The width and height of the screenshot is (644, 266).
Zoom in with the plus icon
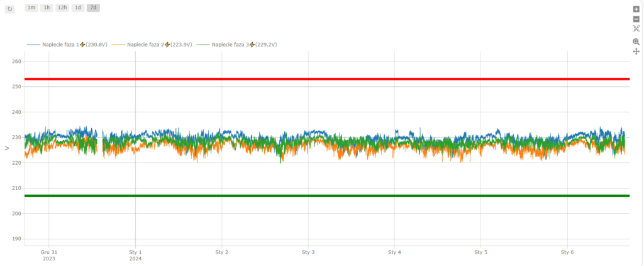coord(636,9)
